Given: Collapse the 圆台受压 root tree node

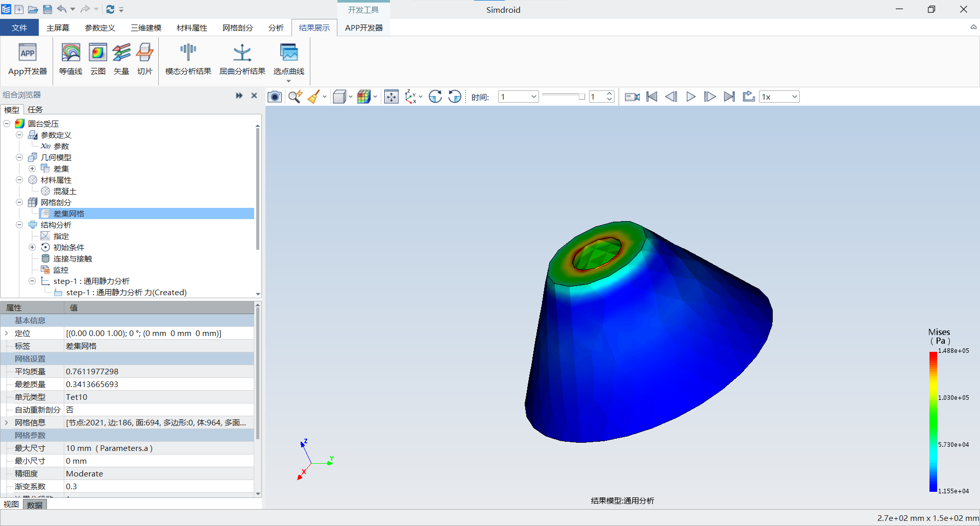Looking at the screenshot, I should pos(7,124).
